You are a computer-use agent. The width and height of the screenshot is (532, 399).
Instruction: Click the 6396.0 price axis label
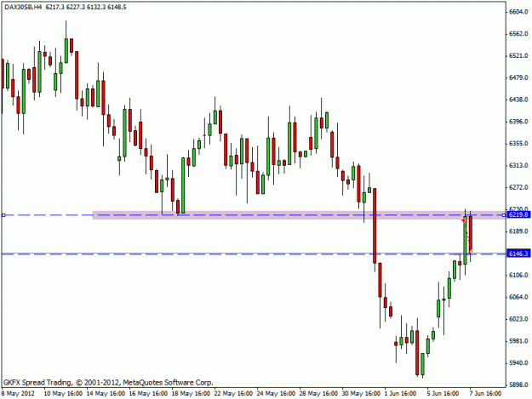pyautogui.click(x=518, y=122)
